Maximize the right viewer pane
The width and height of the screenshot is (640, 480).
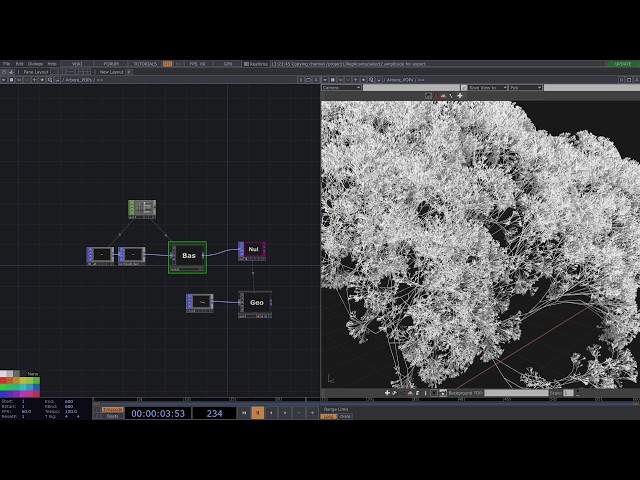[x=629, y=80]
